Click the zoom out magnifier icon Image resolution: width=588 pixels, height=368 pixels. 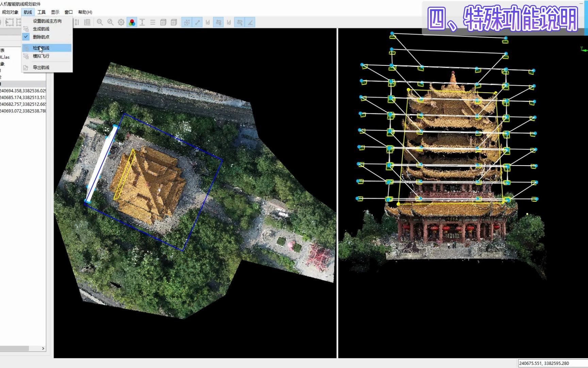pos(100,22)
